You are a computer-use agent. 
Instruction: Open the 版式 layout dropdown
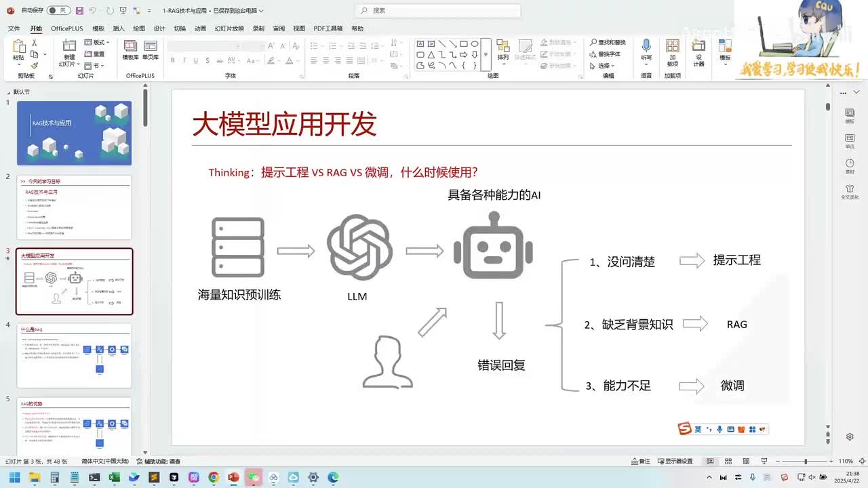coord(97,43)
